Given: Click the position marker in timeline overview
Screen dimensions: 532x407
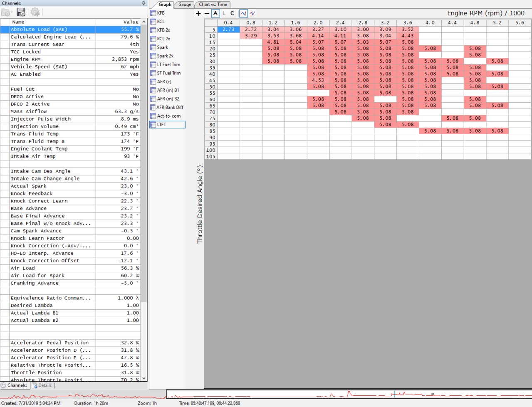Looking at the screenshot, I should [x=394, y=393].
